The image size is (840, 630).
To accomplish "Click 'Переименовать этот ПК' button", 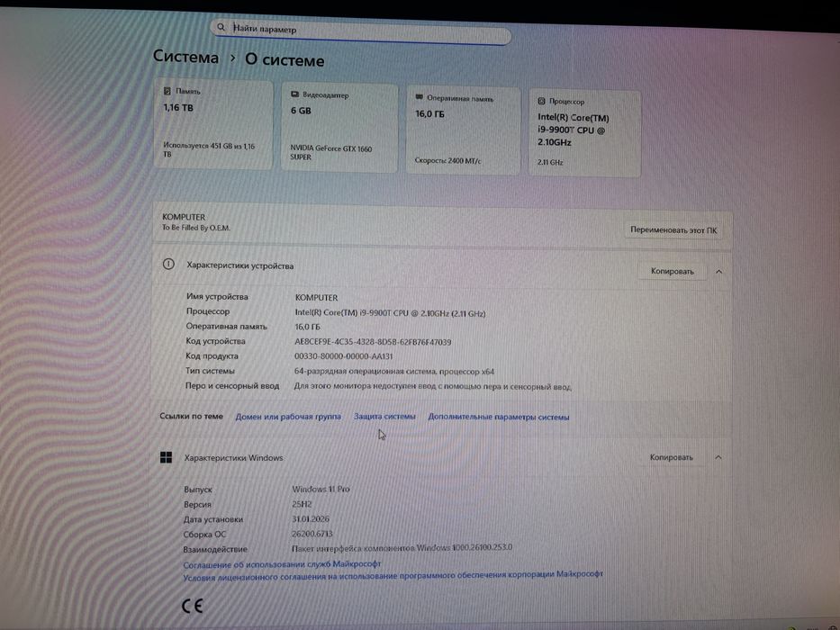I will 673,229.
